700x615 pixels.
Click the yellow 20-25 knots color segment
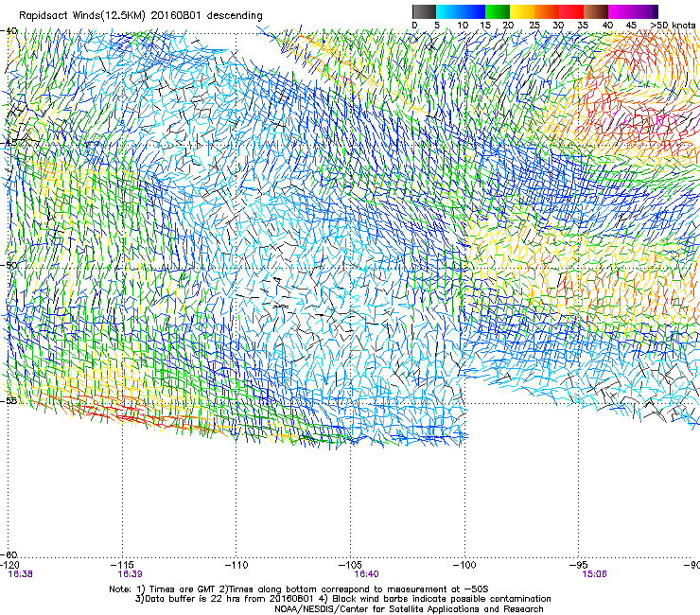pyautogui.click(x=522, y=11)
